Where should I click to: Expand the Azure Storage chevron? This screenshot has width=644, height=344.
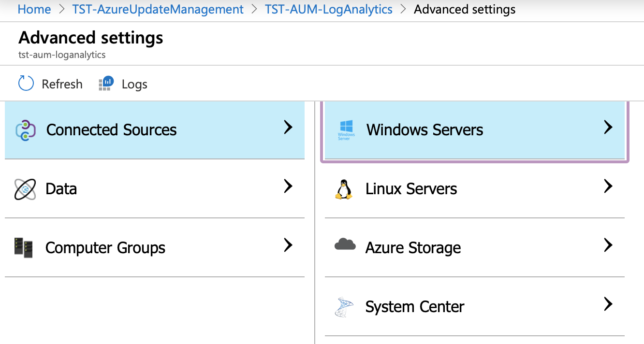click(x=608, y=245)
